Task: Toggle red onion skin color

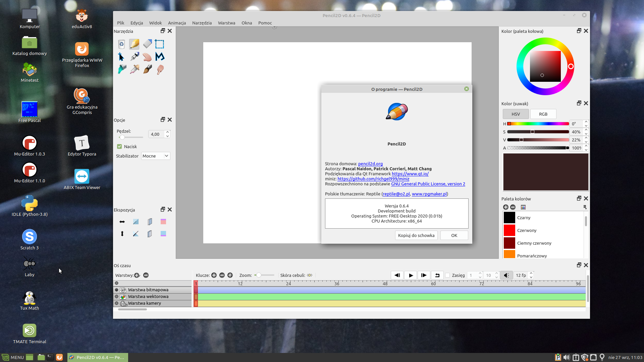Action: point(163,222)
